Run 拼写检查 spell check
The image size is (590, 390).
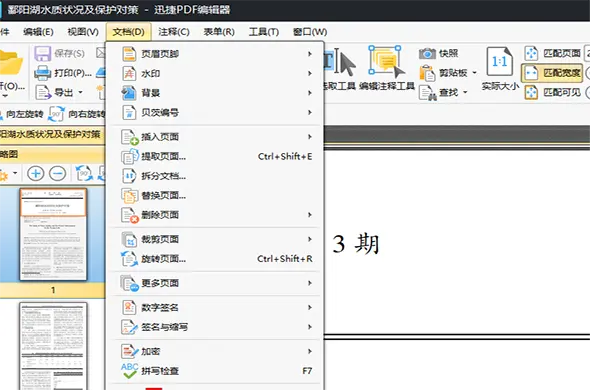(215, 371)
